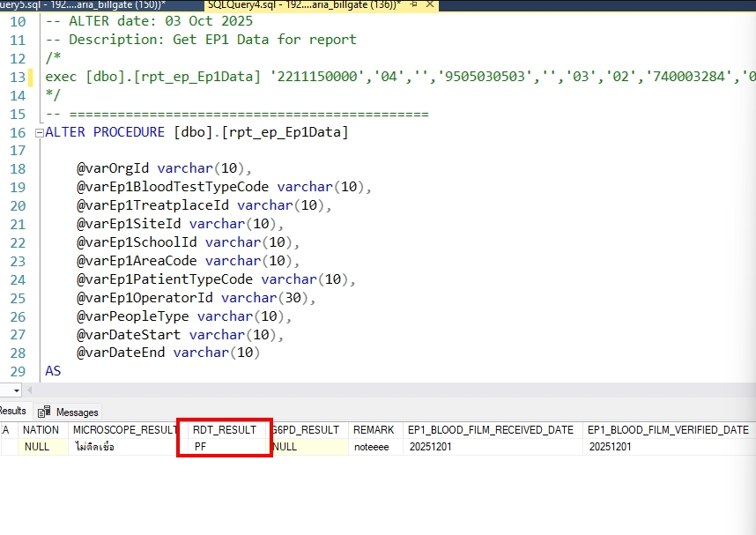756x535 pixels.
Task: Collapse the ALTER PROCEDURE code block
Action: [x=38, y=132]
